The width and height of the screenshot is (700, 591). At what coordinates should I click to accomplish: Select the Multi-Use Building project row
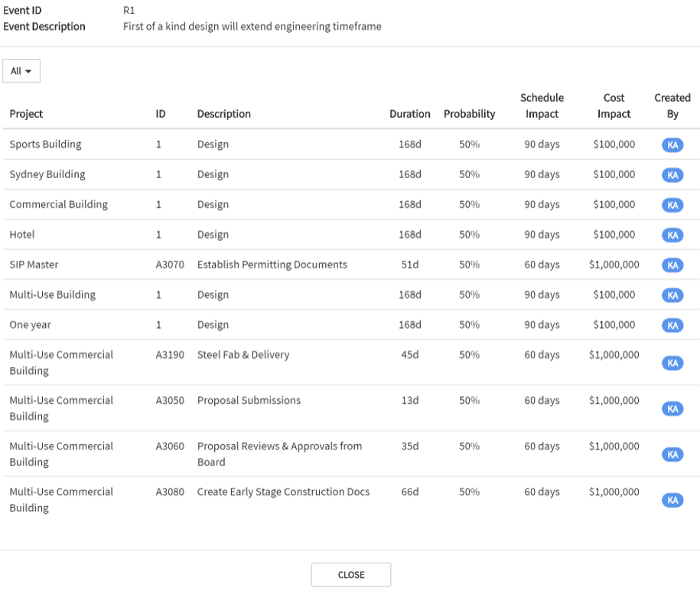[x=52, y=294]
